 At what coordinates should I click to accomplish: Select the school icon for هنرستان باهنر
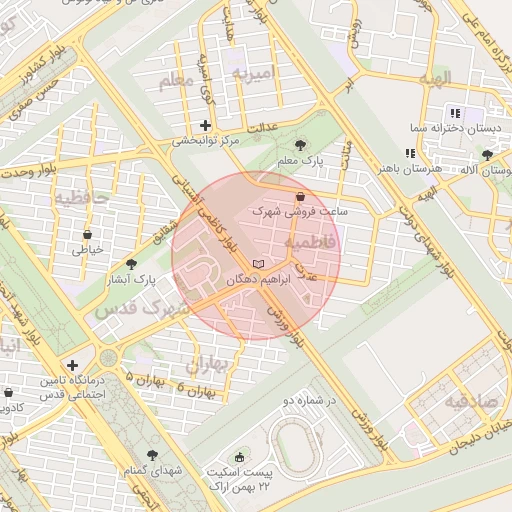(x=410, y=153)
